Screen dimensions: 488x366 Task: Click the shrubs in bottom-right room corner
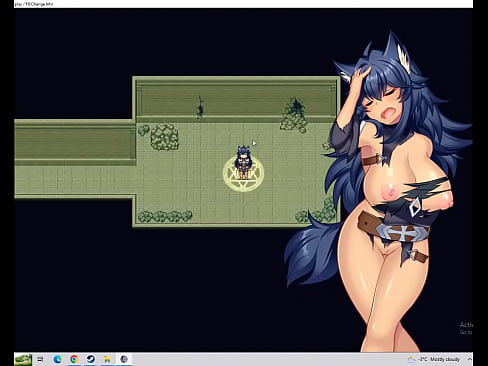click(x=316, y=211)
